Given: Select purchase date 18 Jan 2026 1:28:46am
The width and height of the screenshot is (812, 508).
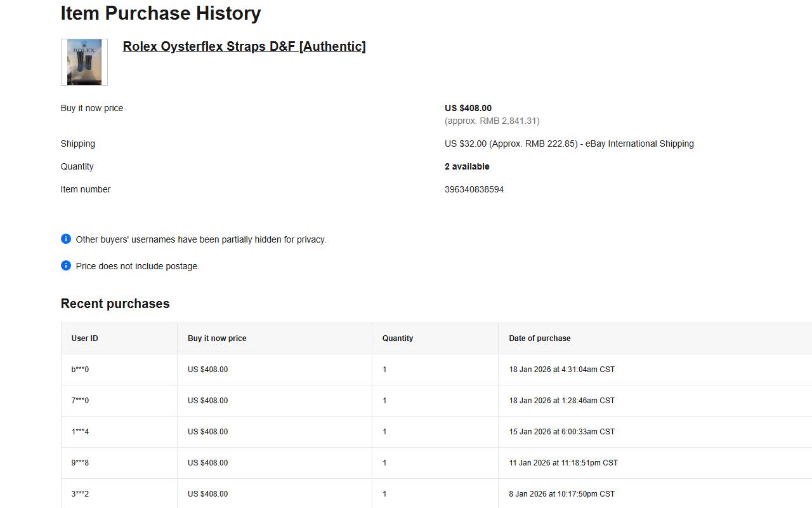Looking at the screenshot, I should pyautogui.click(x=561, y=401).
